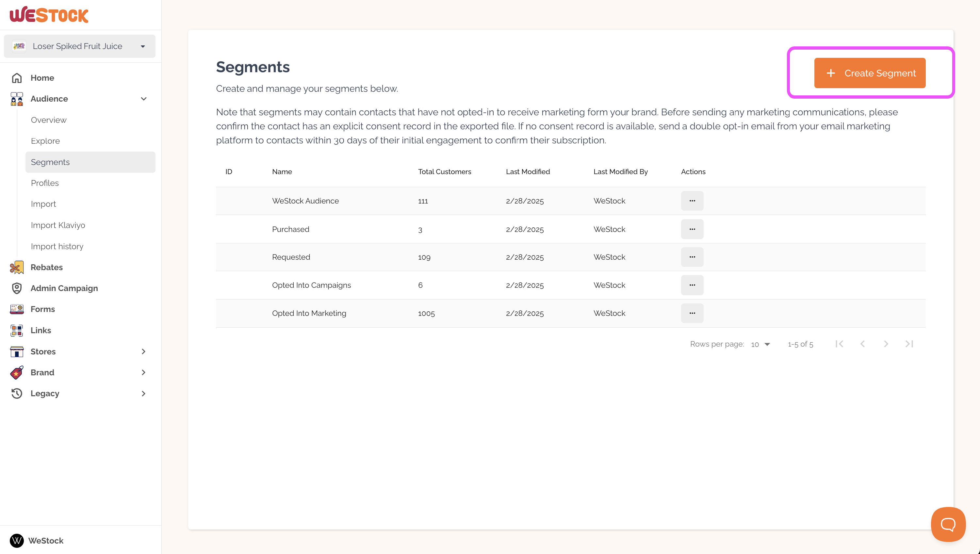Click the Forms icon in sidebar
980x554 pixels.
17,309
